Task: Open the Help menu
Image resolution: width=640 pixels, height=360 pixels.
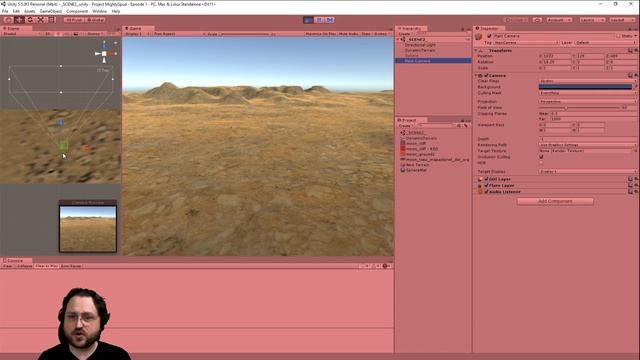Action: [x=116, y=11]
